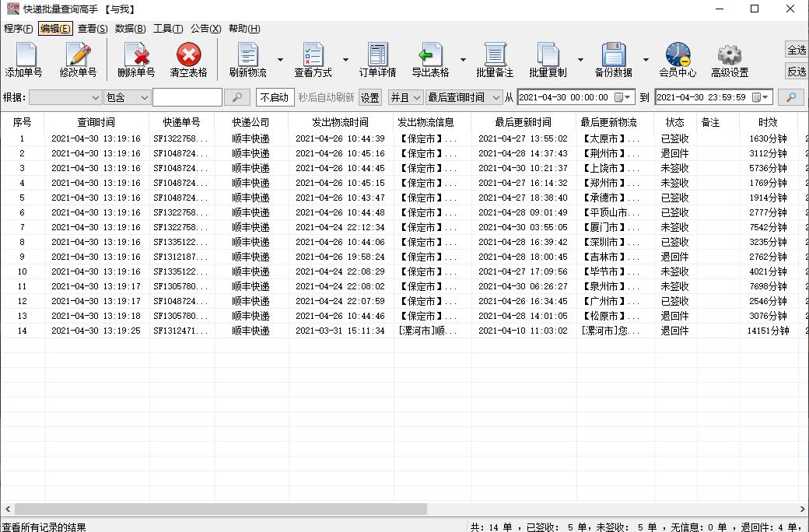The height and width of the screenshot is (532, 809).
Task: Open the 数据(B) menu
Action: [x=129, y=28]
